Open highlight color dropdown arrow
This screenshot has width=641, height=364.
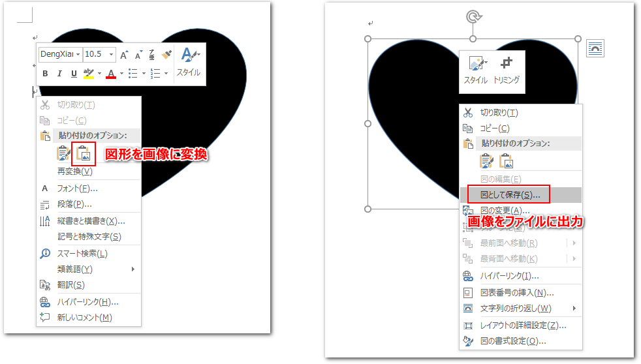coord(99,74)
